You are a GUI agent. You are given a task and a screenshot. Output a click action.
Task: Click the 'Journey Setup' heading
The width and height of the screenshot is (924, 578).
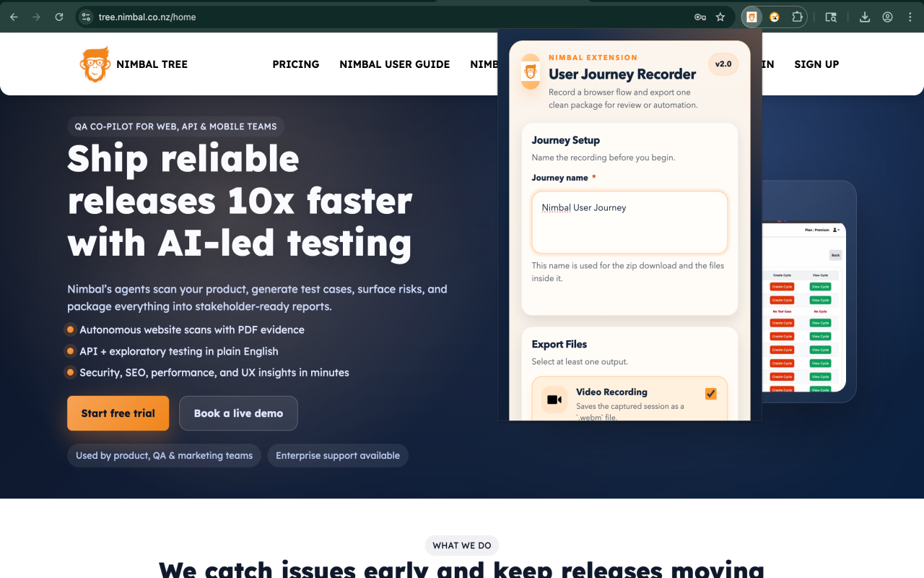pyautogui.click(x=566, y=140)
